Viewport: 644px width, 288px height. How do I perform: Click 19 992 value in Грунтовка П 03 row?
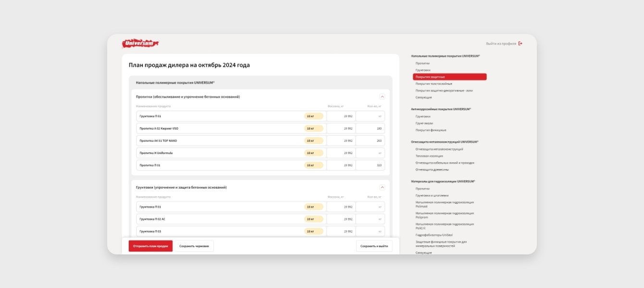tap(348, 231)
